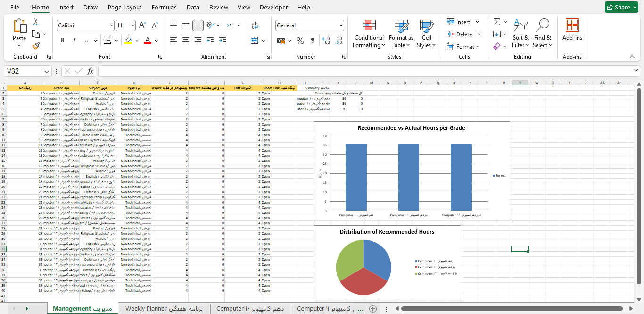
Task: Click inside the formula bar input
Action: tap(368, 71)
